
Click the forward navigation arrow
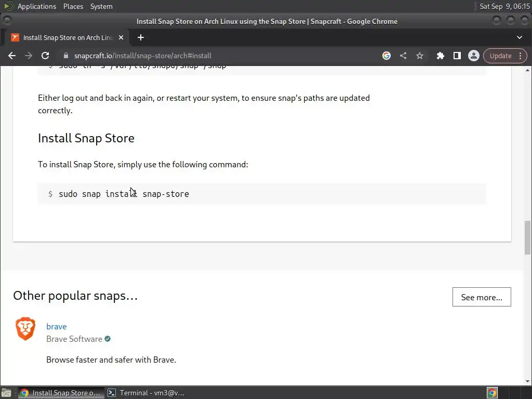pyautogui.click(x=29, y=56)
